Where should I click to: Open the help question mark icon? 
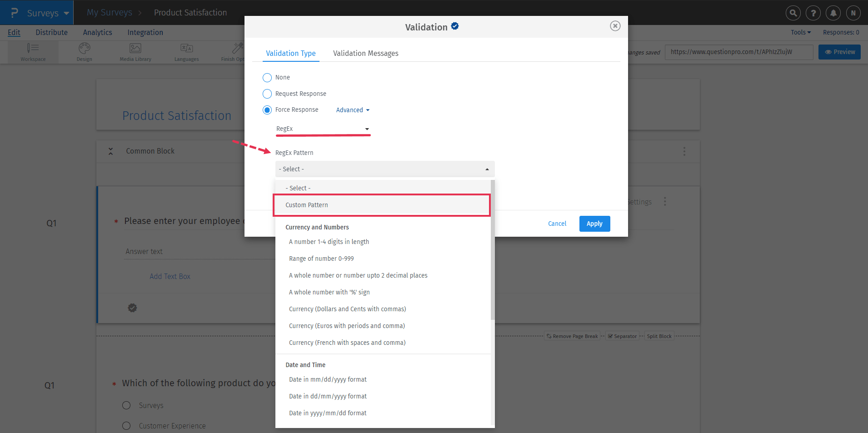click(813, 13)
